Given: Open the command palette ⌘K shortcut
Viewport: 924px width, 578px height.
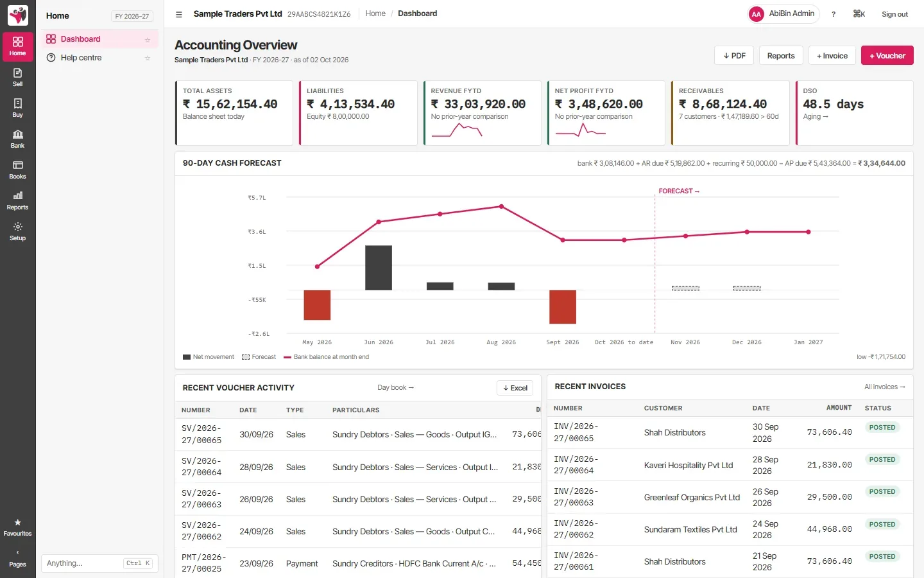Looking at the screenshot, I should (x=859, y=14).
